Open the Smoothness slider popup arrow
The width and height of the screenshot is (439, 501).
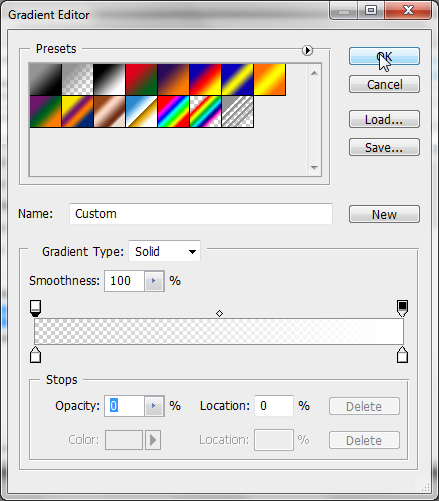click(x=154, y=281)
